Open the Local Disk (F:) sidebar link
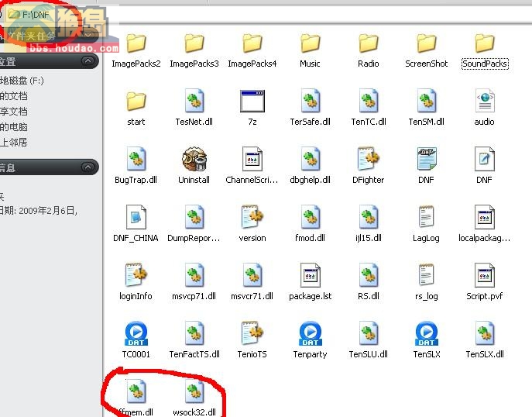Viewport: 532px width, 417px height. pos(22,81)
